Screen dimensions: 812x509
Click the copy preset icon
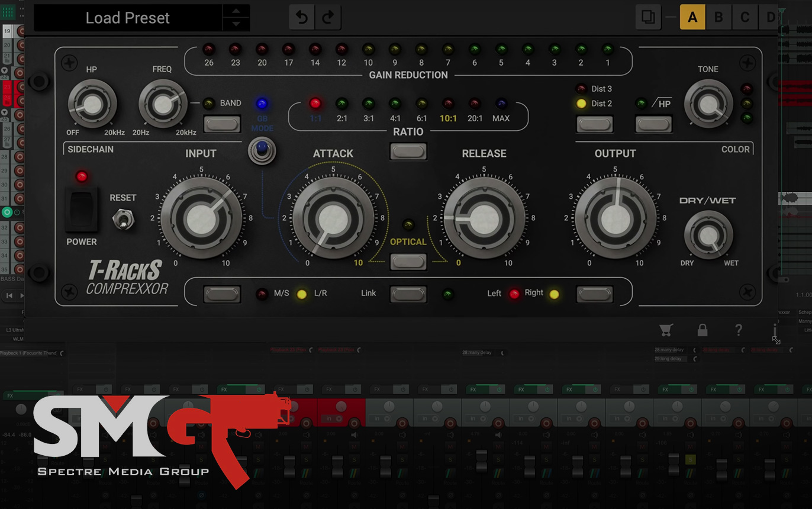click(648, 17)
